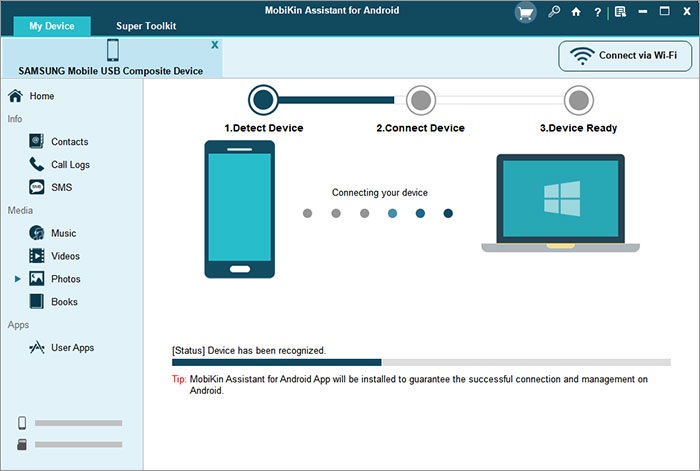This screenshot has width=700, height=471.
Task: Click the User Apps icon
Action: (x=37, y=347)
